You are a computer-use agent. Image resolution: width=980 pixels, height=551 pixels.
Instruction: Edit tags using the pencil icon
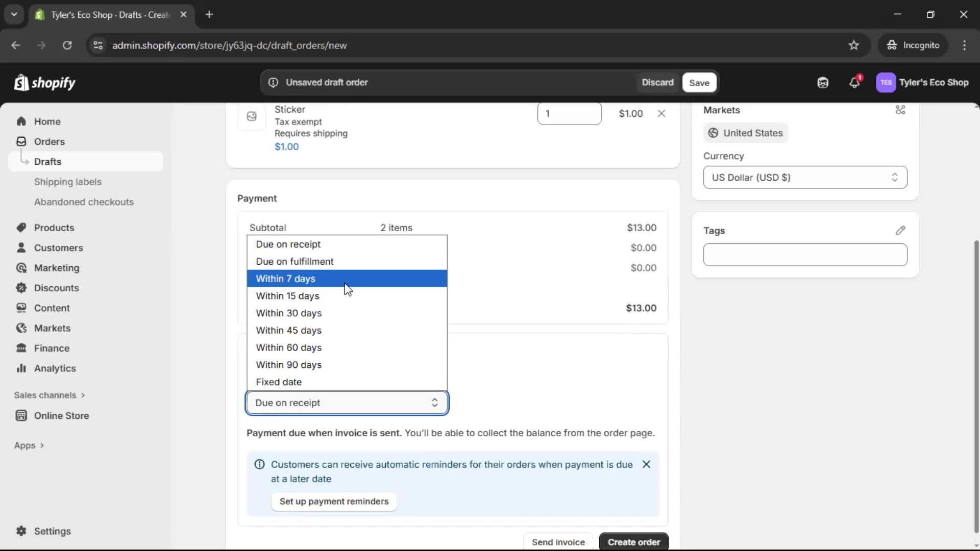click(x=900, y=231)
